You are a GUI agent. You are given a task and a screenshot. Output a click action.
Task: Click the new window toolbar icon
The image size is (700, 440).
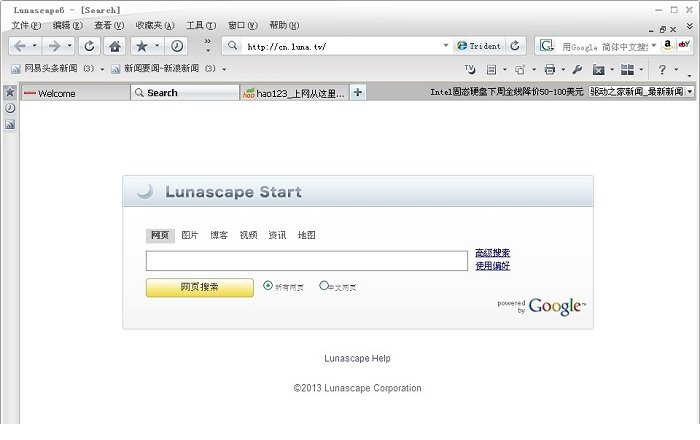pos(520,70)
